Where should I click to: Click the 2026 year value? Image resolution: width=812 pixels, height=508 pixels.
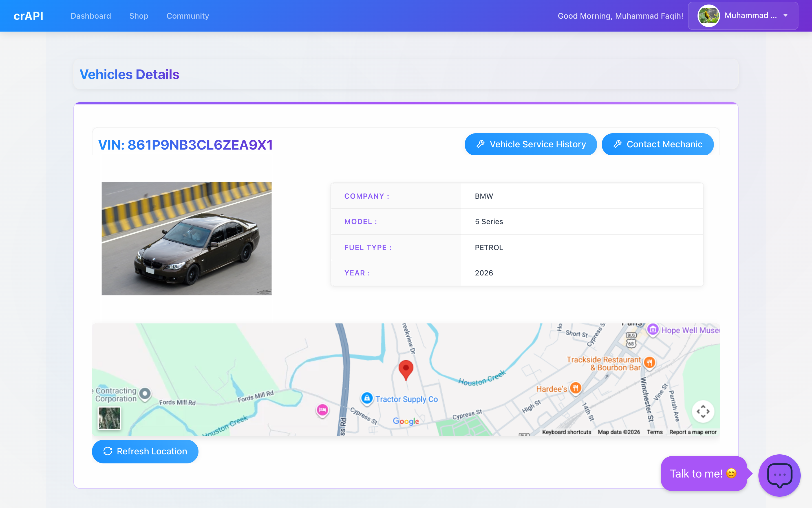pyautogui.click(x=582, y=273)
